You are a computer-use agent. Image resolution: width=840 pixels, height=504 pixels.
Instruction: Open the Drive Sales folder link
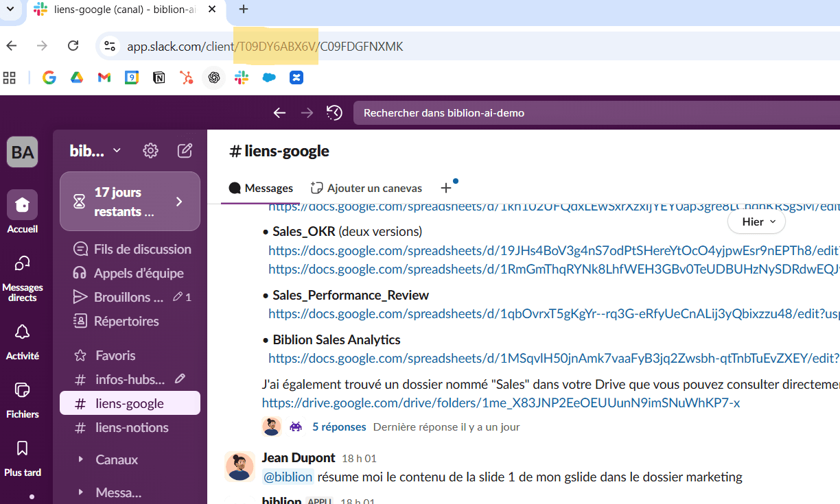tap(501, 403)
